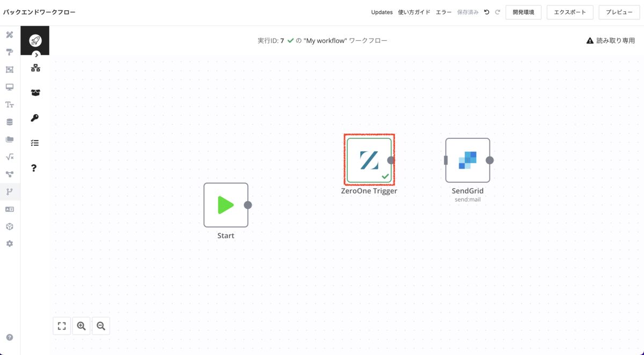
Task: Open the 使い方ガイド link
Action: [x=414, y=12]
